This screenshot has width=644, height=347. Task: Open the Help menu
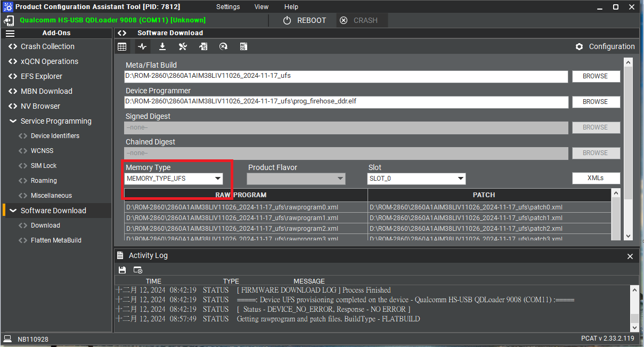pyautogui.click(x=291, y=7)
